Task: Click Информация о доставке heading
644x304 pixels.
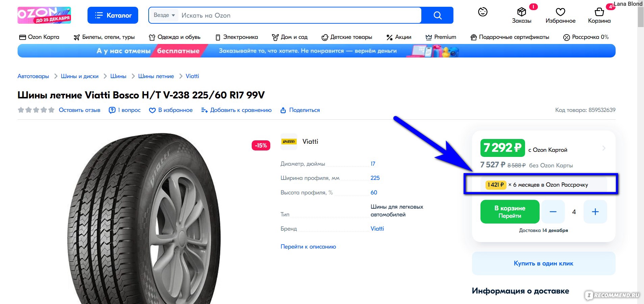Action: pos(520,291)
